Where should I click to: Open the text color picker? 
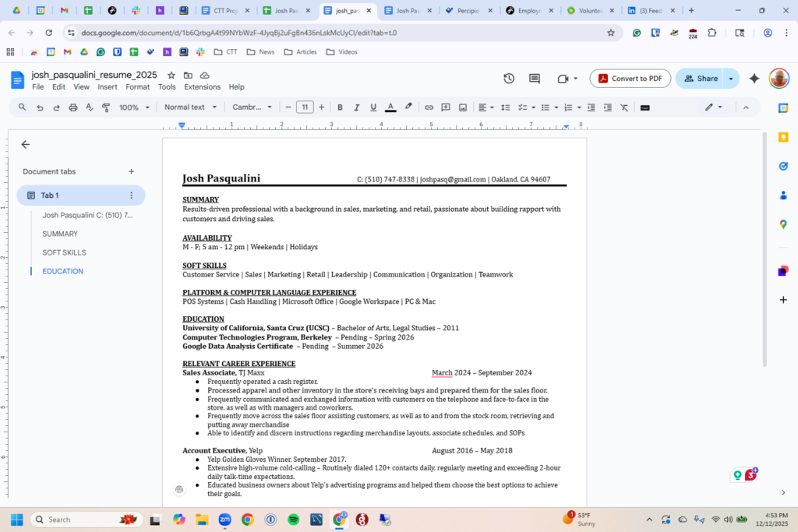[390, 107]
